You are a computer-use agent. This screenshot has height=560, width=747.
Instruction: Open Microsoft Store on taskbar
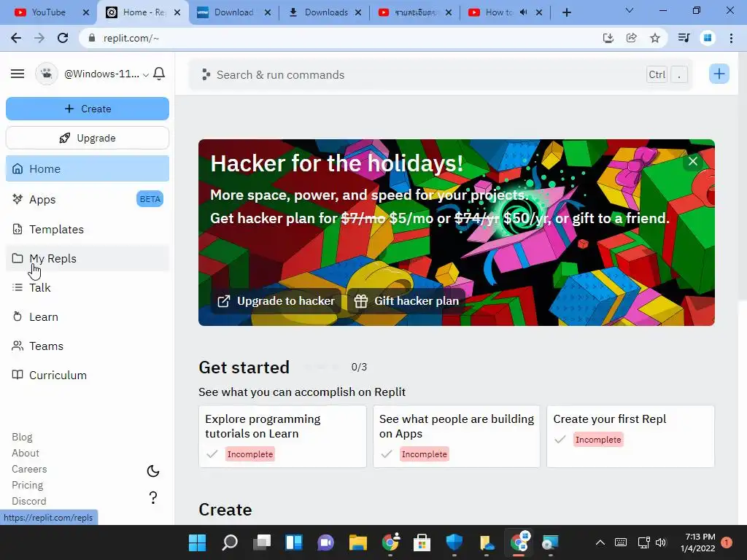(422, 542)
